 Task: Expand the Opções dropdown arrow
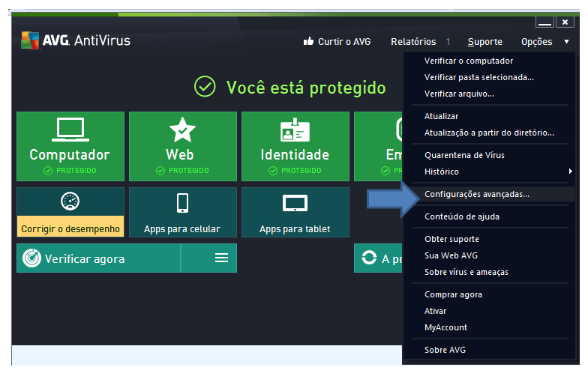point(567,42)
